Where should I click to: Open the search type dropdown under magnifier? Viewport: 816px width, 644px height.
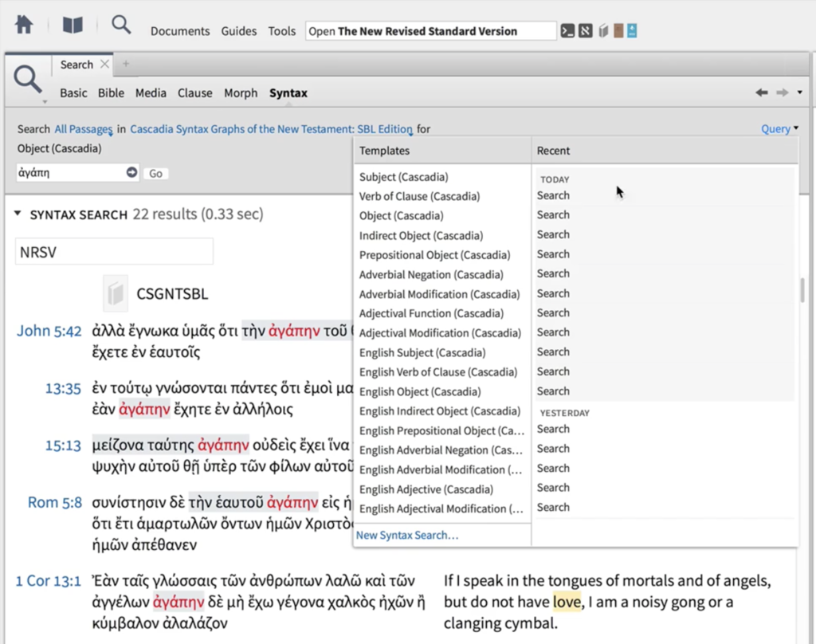45,101
